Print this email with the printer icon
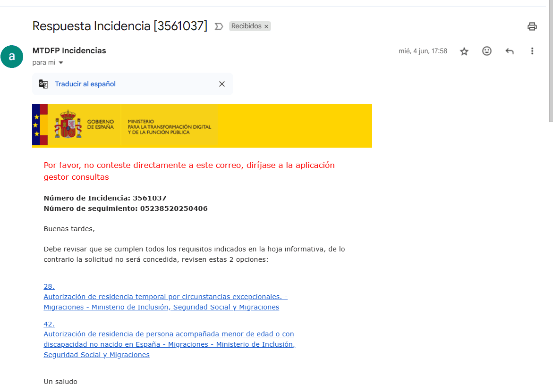 532,26
